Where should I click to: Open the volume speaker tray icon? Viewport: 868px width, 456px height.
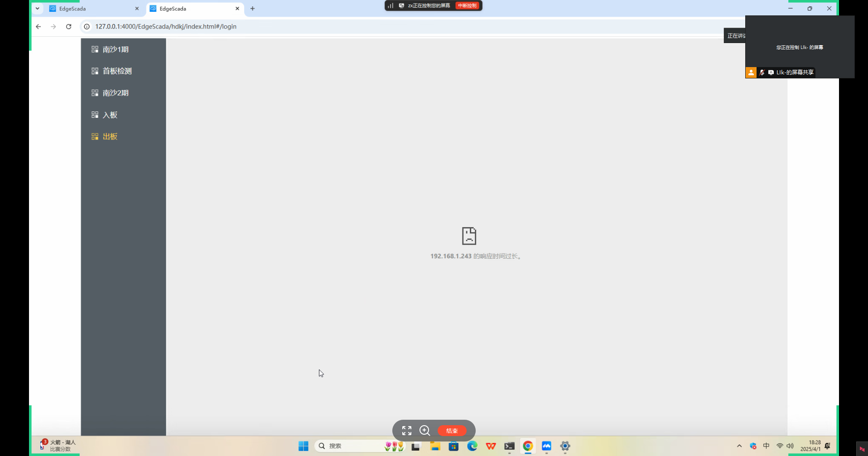790,446
